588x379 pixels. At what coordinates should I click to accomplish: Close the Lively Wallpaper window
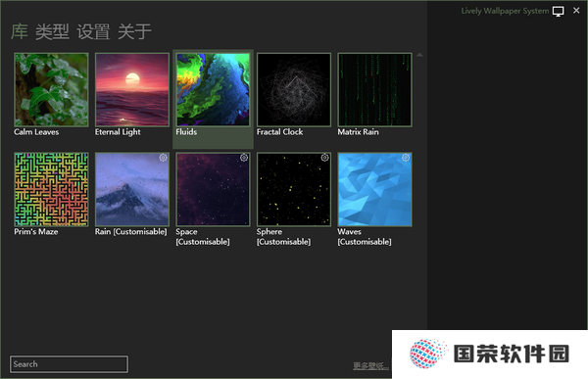576,11
